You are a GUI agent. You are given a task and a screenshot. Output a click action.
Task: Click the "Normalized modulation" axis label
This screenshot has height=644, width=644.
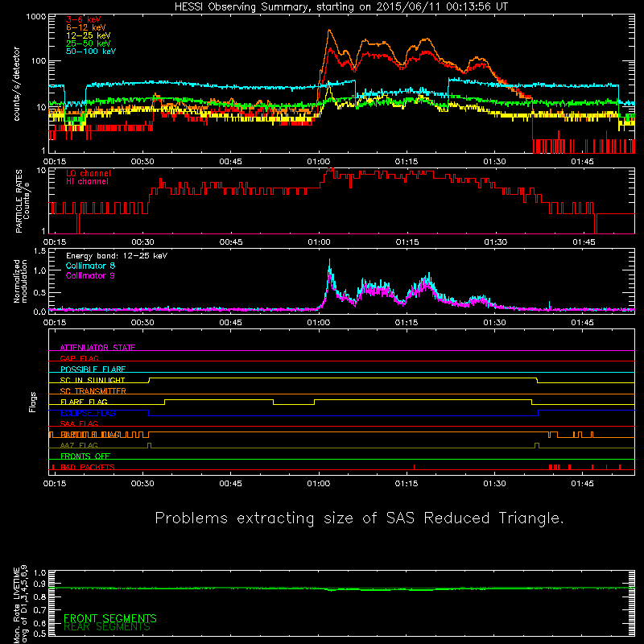pyautogui.click(x=20, y=281)
